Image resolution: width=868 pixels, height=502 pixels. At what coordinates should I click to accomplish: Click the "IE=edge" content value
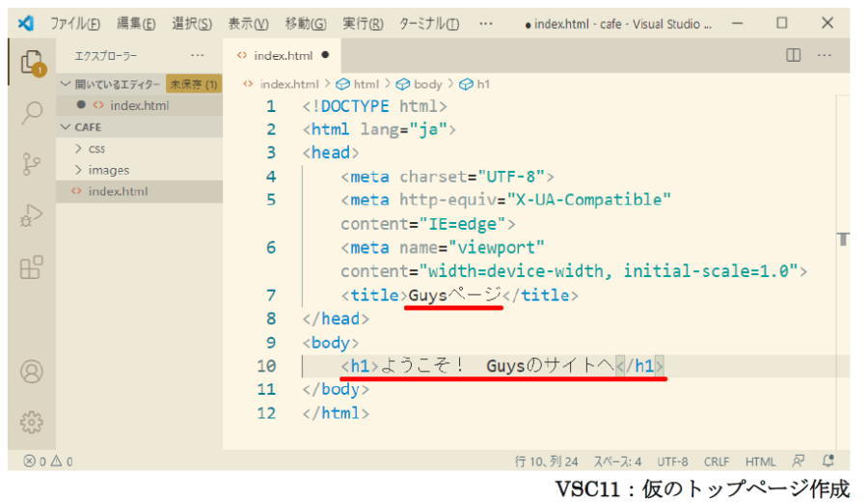[462, 224]
